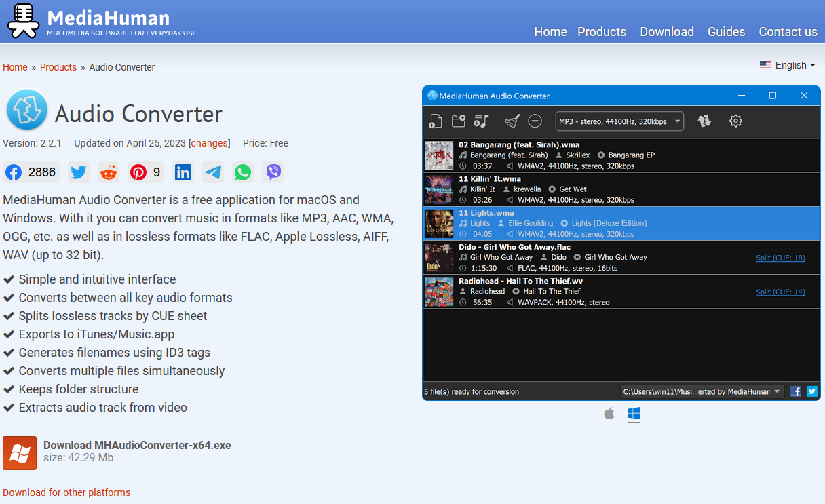Viewport: 825px width, 504px height.
Task: Switch screenshot to macOS Apple icon
Action: click(609, 414)
